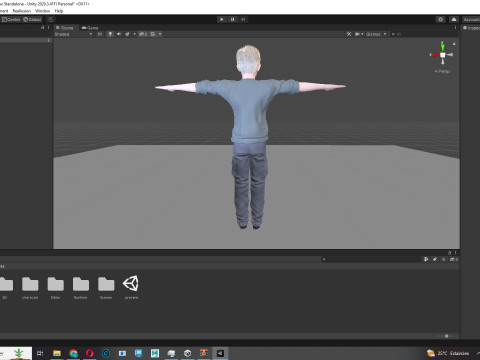This screenshot has width=480, height=360.
Task: Toggle hidden objects visibility count icon
Action: click(x=143, y=34)
